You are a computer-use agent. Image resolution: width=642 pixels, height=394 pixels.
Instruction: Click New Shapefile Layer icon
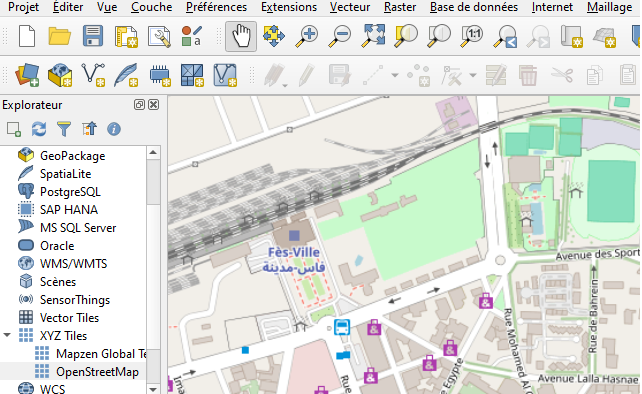point(93,75)
